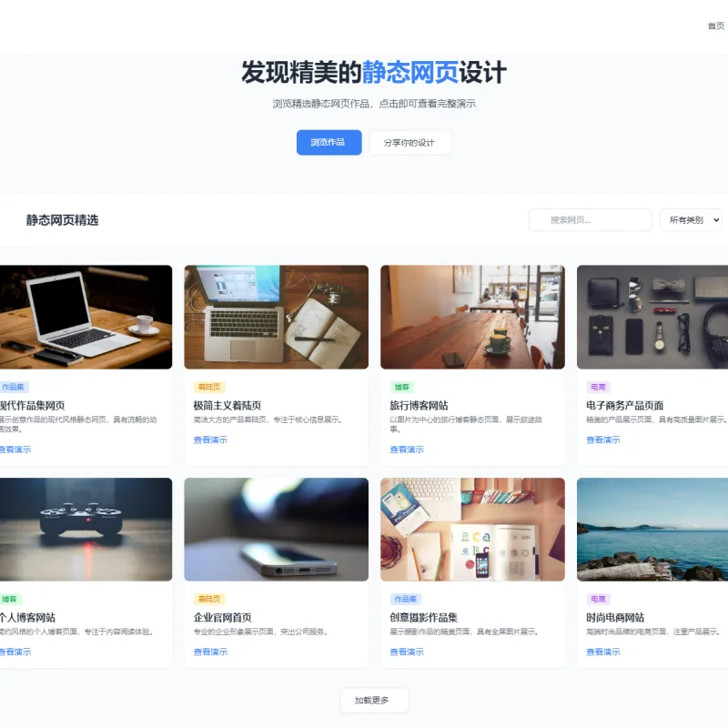Click the 加载更多 button
Viewport: 728px width, 728px height.
coord(374,700)
